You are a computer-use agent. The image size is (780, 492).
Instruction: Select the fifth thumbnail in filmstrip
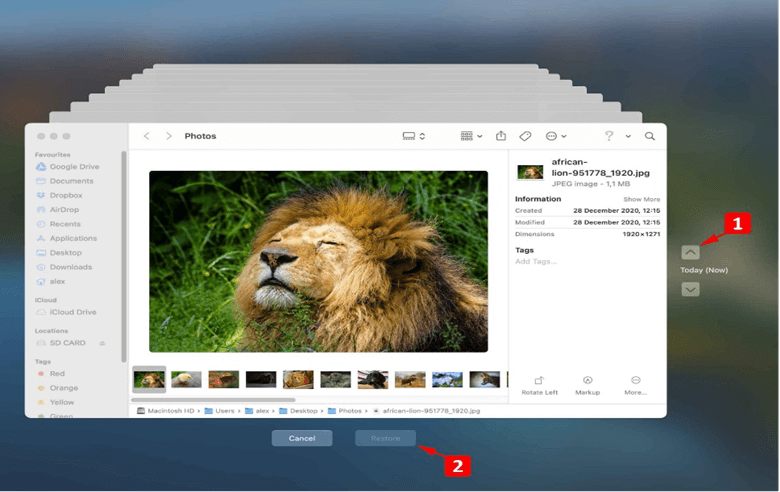click(x=298, y=380)
